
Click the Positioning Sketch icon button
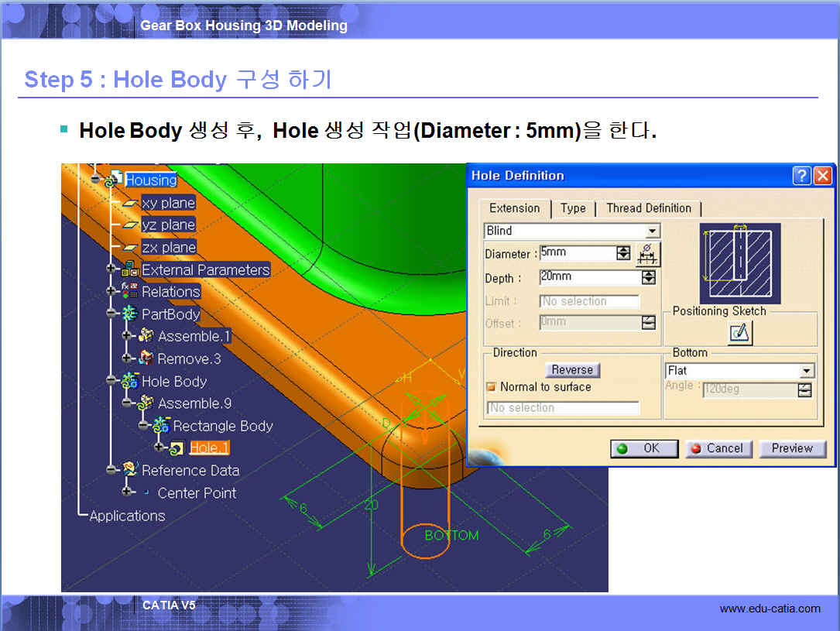coord(740,333)
